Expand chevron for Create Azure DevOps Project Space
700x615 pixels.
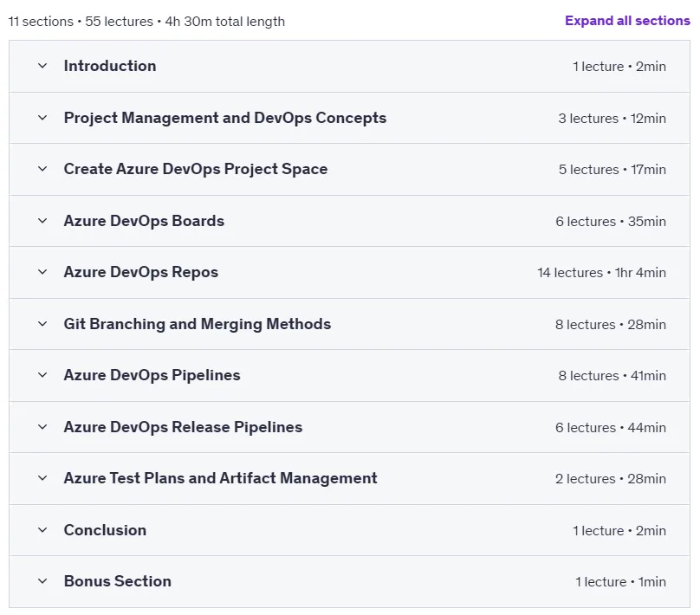click(x=42, y=169)
